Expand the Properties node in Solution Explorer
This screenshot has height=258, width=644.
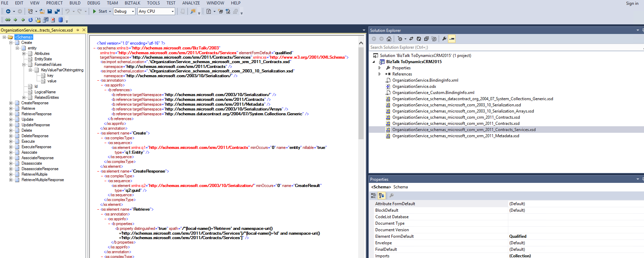[379, 68]
